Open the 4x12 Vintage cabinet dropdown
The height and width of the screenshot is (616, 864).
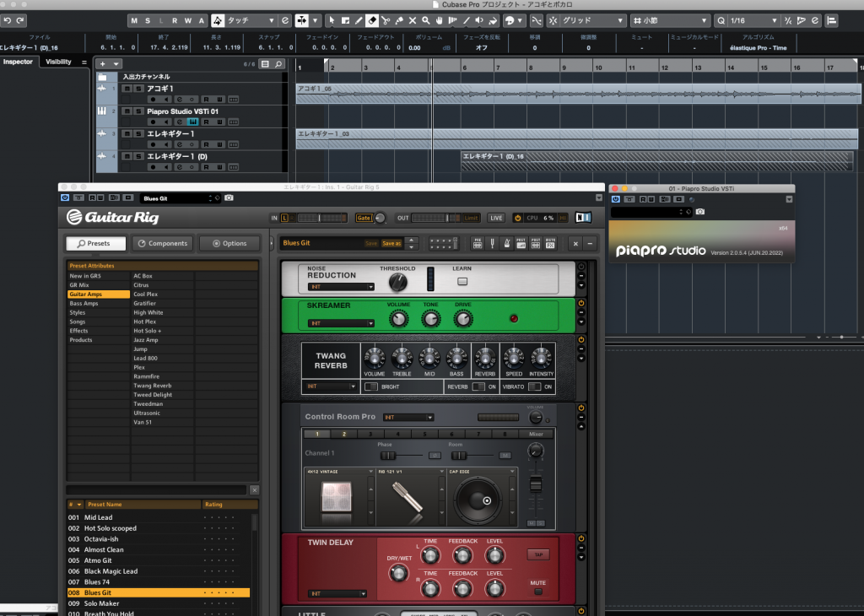[x=338, y=472]
